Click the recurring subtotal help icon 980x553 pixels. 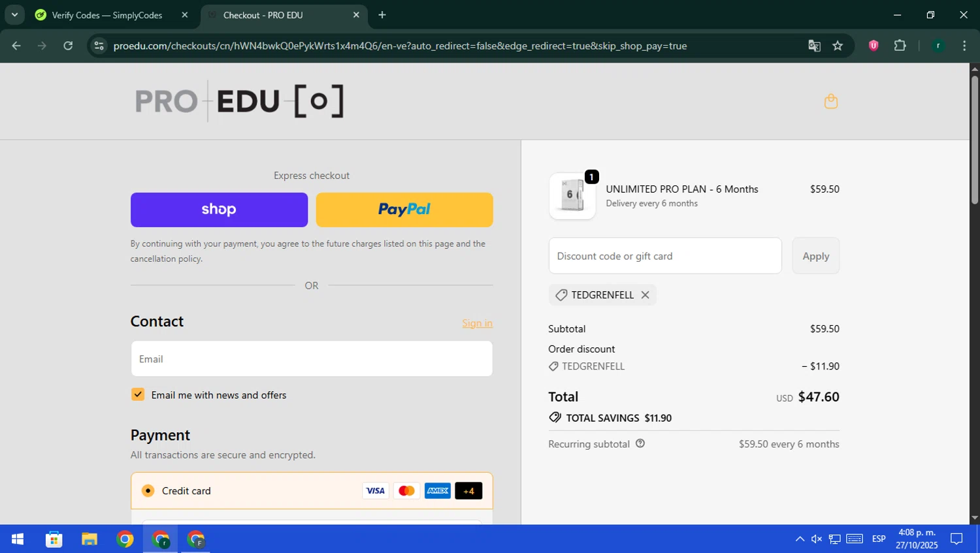click(640, 443)
